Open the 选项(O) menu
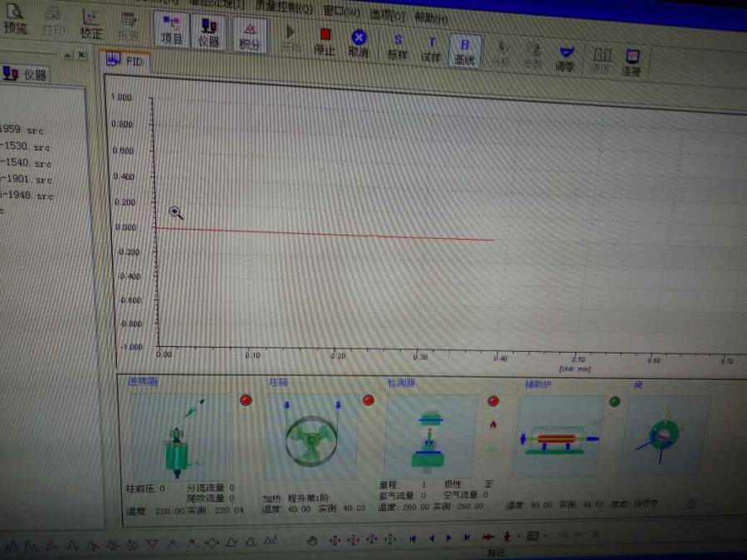Image resolution: width=747 pixels, height=560 pixels. [387, 15]
